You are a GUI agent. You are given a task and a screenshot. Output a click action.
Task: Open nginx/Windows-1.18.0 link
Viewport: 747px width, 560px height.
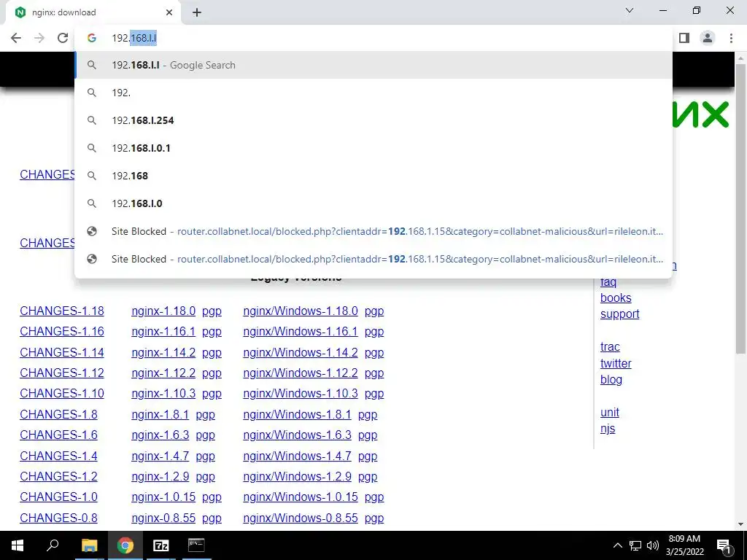pos(301,311)
